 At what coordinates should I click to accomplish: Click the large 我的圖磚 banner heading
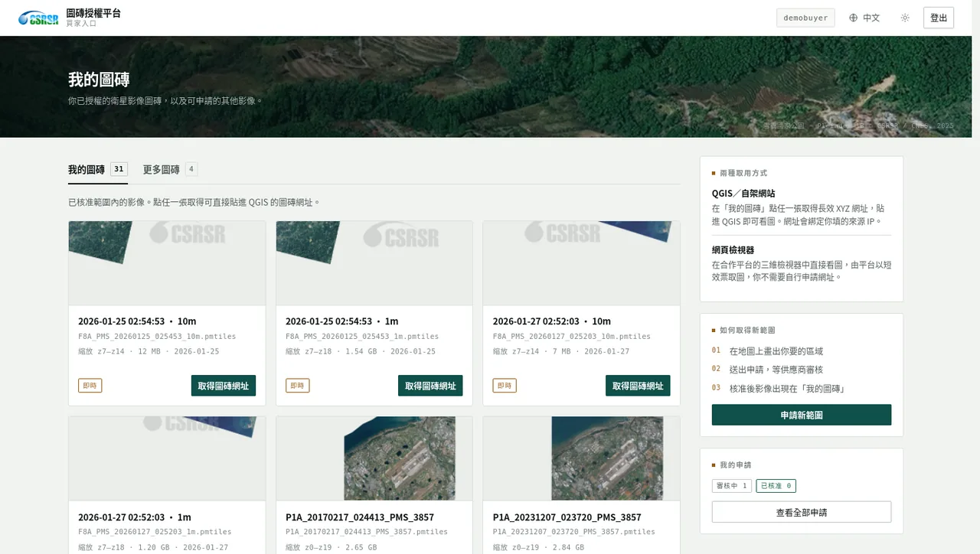pyautogui.click(x=99, y=80)
